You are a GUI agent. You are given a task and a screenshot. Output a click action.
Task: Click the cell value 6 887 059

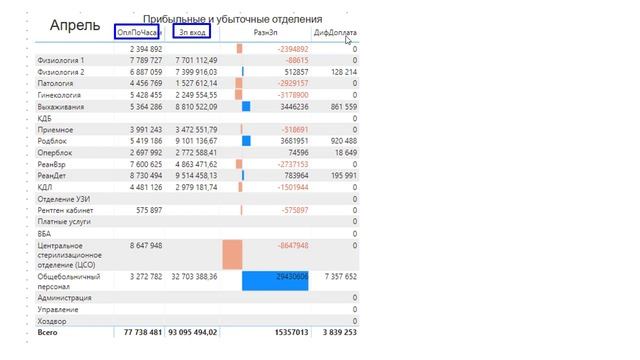click(146, 72)
